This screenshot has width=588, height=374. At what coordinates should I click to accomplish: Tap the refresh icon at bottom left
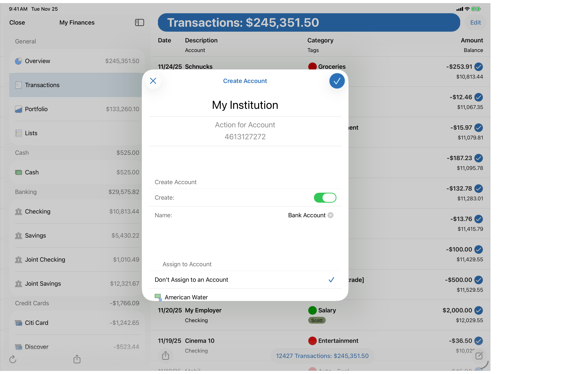click(13, 359)
